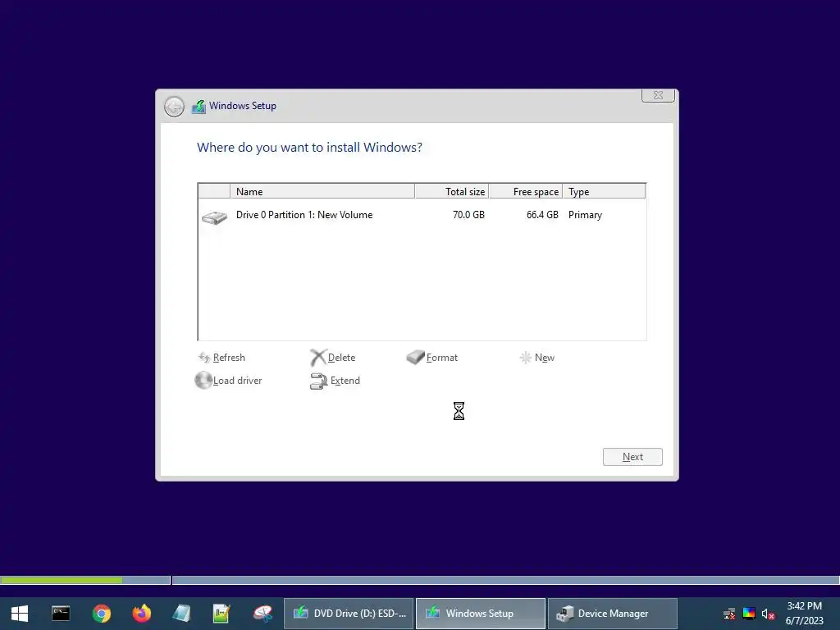Click the Windows Setup title bar icon
The image size is (840, 630).
click(199, 106)
